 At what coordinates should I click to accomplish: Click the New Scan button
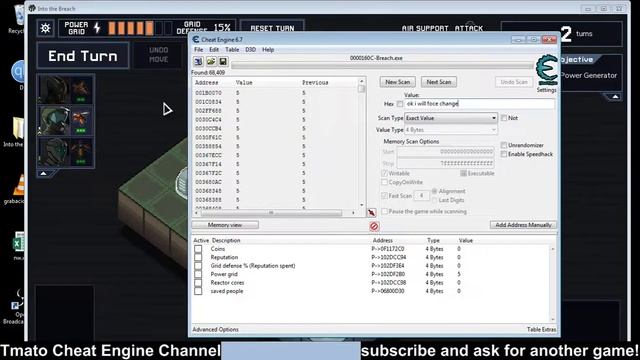pyautogui.click(x=398, y=82)
